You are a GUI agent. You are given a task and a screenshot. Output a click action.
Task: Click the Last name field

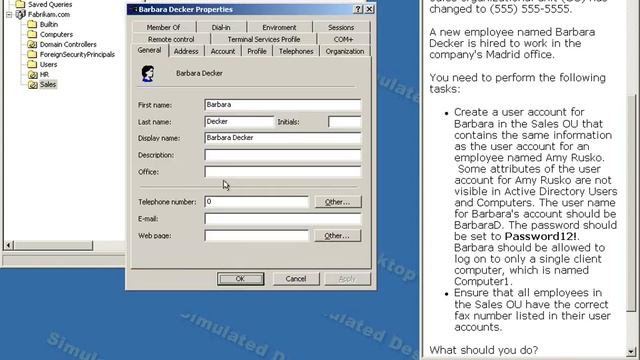coord(239,122)
